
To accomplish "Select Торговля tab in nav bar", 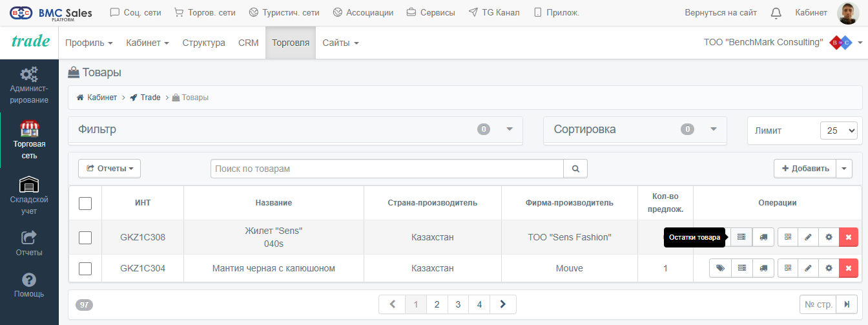I will (291, 43).
